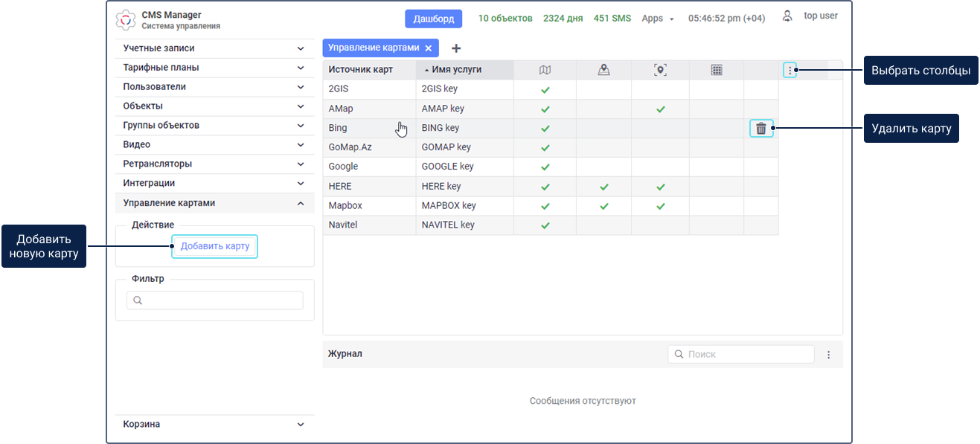Click the 10 объектов link
The width and height of the screenshot is (980, 444).
coord(505,19)
